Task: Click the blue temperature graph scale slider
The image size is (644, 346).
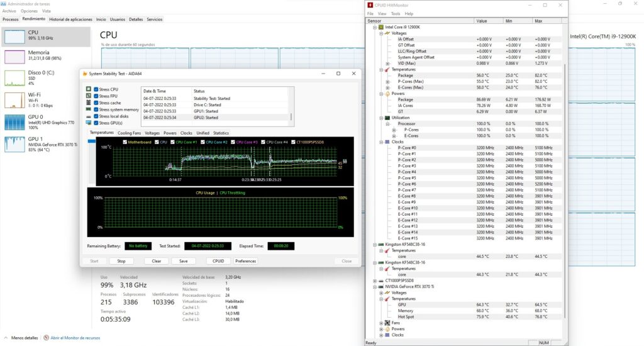Action: point(92,142)
